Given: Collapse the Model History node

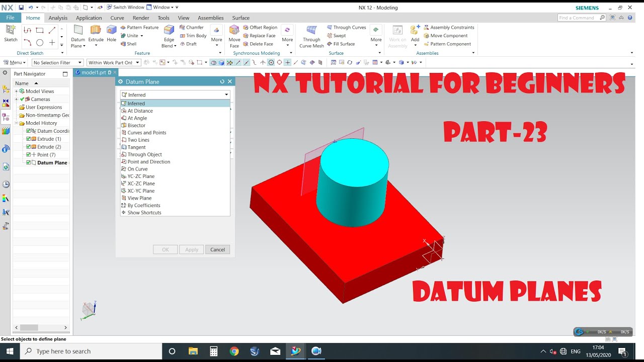Looking at the screenshot, I should [x=16, y=123].
